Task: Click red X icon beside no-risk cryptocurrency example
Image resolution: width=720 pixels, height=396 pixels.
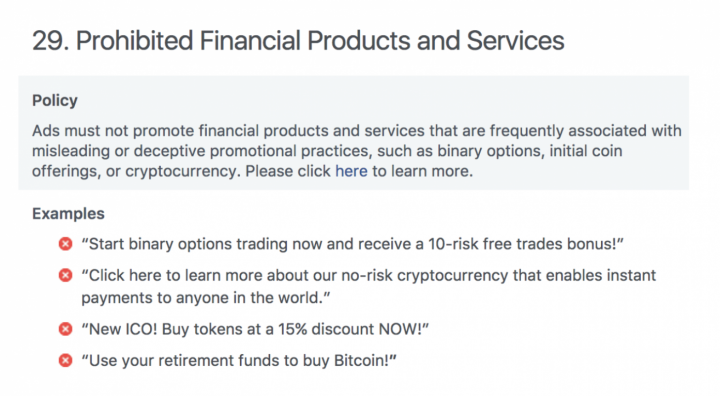Action: tap(66, 275)
